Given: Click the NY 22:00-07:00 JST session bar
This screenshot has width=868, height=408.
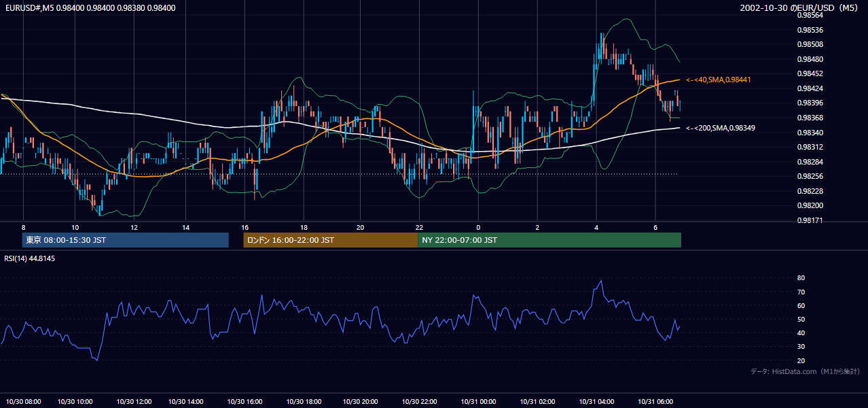Looking at the screenshot, I should pyautogui.click(x=549, y=240).
